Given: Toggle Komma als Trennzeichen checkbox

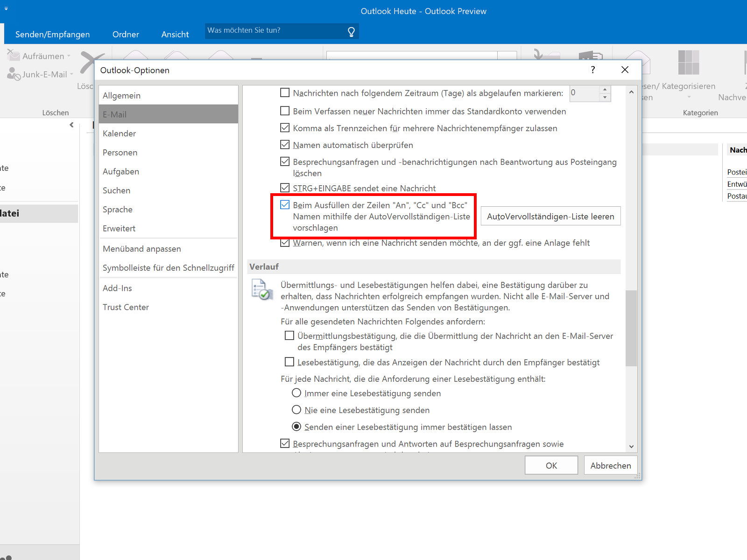Looking at the screenshot, I should [285, 128].
